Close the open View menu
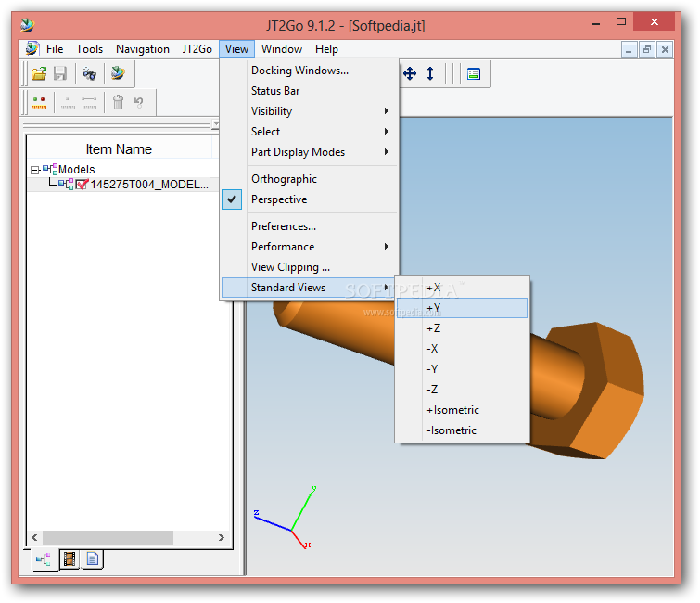700x603 pixels. 236,49
